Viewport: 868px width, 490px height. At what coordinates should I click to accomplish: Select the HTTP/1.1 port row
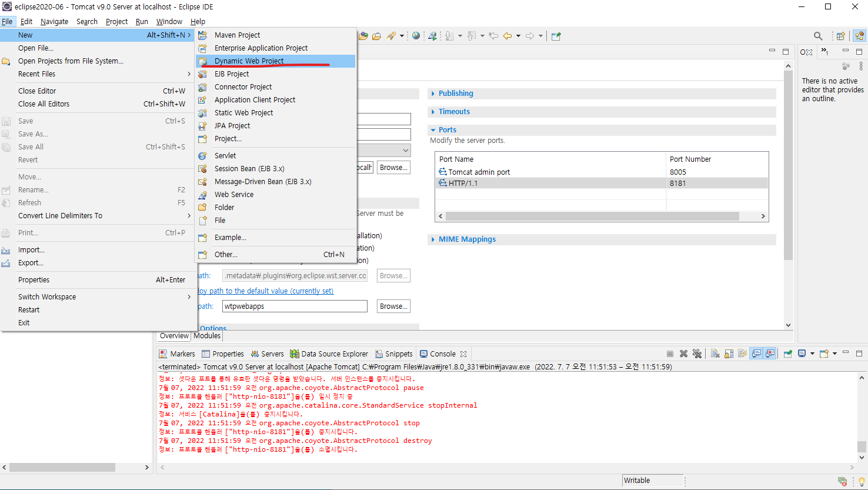coord(602,184)
